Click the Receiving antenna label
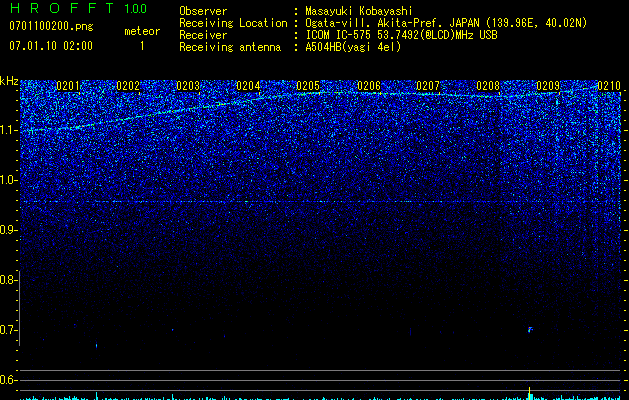This screenshot has height=400, width=629. 230,47
